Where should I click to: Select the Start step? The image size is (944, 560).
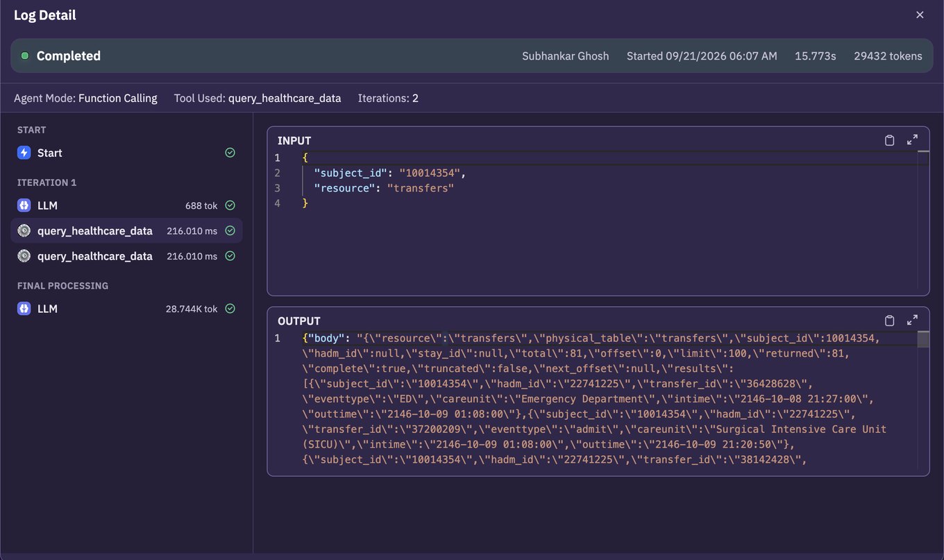[x=126, y=153]
